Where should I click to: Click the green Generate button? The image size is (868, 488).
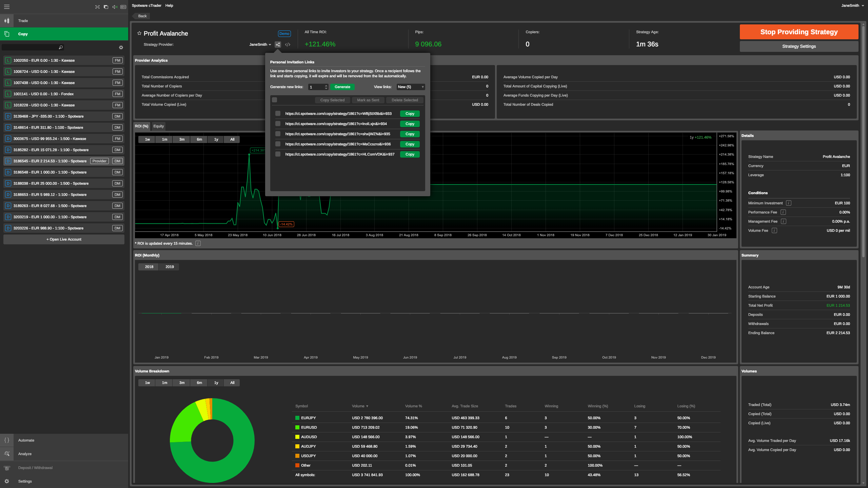point(342,87)
